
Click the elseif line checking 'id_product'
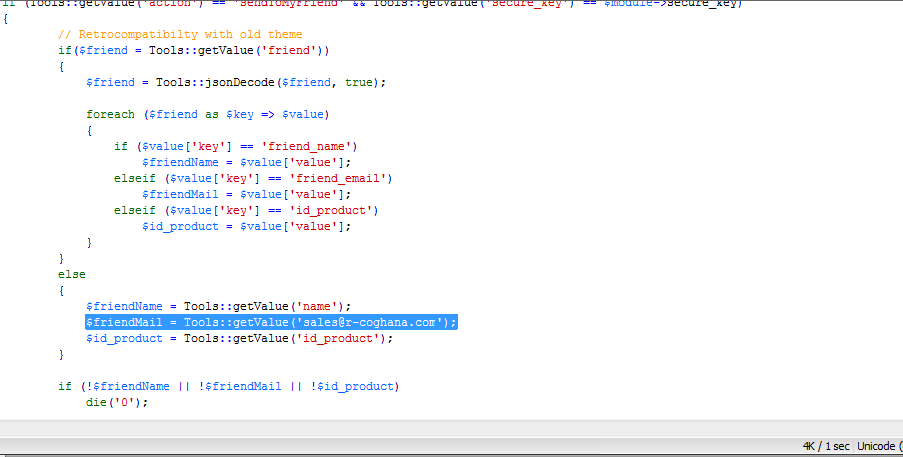(246, 211)
